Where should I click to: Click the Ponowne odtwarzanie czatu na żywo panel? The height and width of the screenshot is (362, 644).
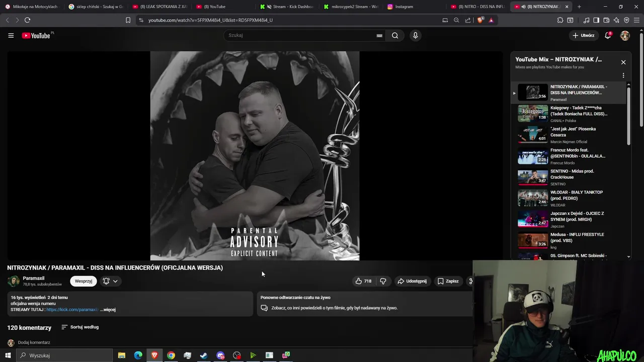pyautogui.click(x=365, y=303)
